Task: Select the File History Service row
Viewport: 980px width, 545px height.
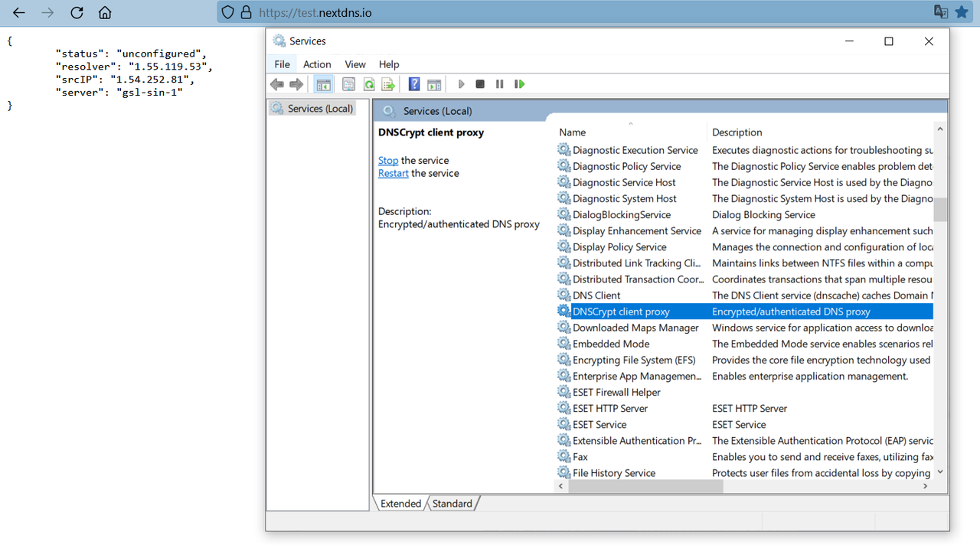Action: (744, 473)
